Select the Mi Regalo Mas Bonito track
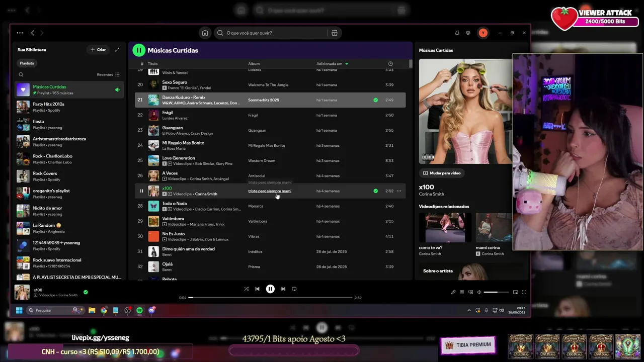 (270, 145)
